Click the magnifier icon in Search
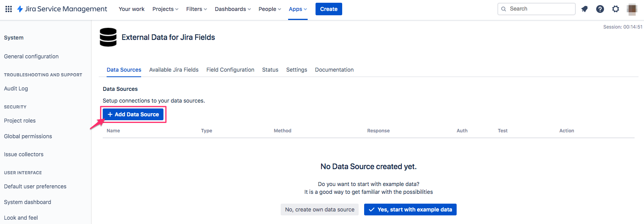Viewport: 644px width, 224px height. coord(504,9)
